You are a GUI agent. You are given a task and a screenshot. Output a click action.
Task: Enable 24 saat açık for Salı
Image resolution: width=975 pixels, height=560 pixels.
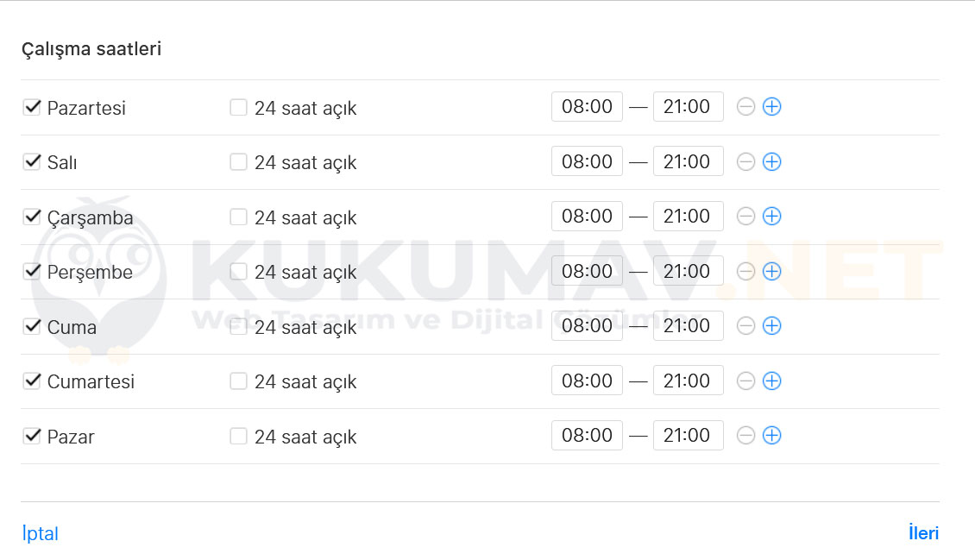click(238, 161)
